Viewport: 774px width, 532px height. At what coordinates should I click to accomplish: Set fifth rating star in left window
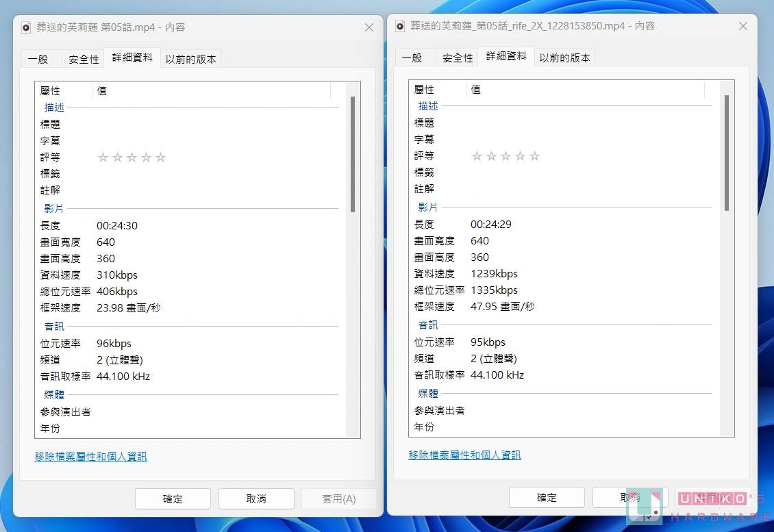coord(160,157)
